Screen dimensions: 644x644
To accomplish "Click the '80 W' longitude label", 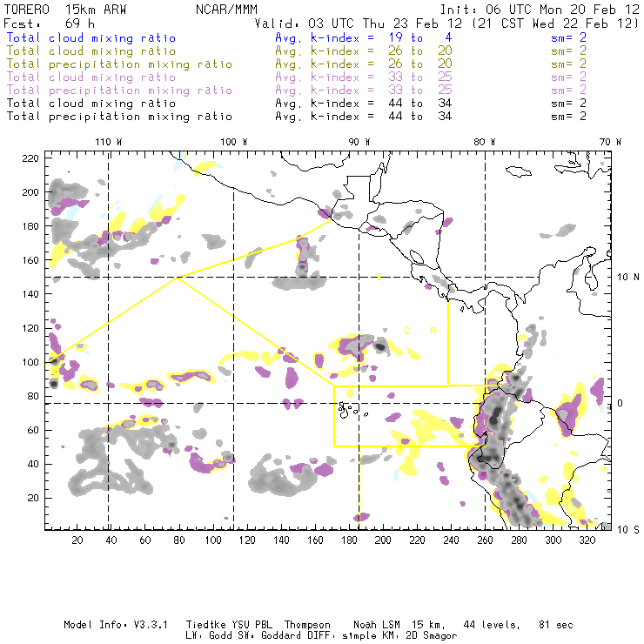I will [x=484, y=142].
